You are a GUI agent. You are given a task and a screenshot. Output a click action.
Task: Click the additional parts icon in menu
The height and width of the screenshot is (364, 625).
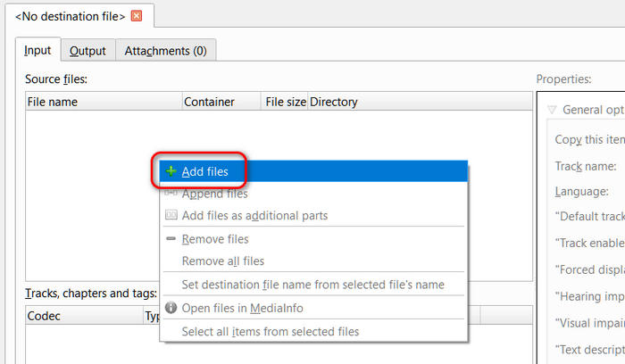click(171, 215)
